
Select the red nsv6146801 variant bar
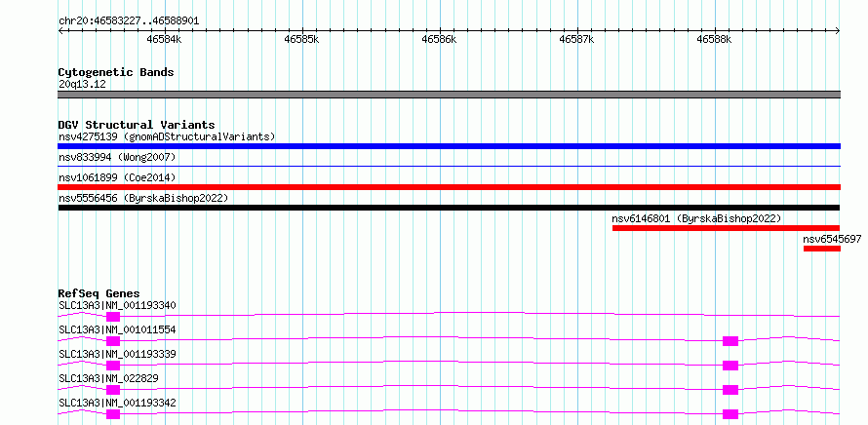coord(727,228)
